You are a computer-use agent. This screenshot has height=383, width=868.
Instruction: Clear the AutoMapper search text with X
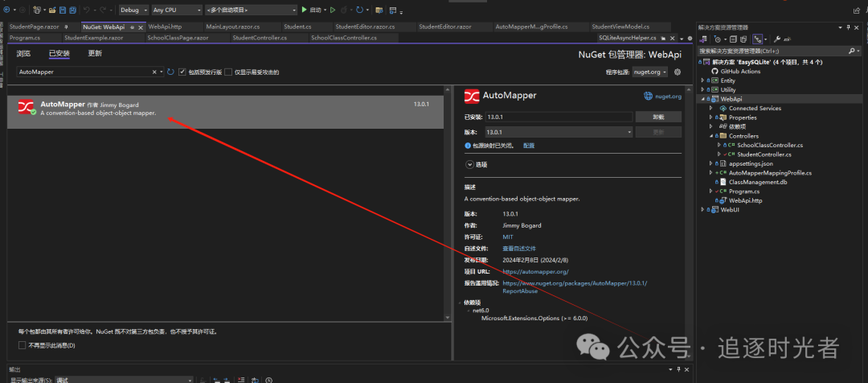tap(155, 72)
